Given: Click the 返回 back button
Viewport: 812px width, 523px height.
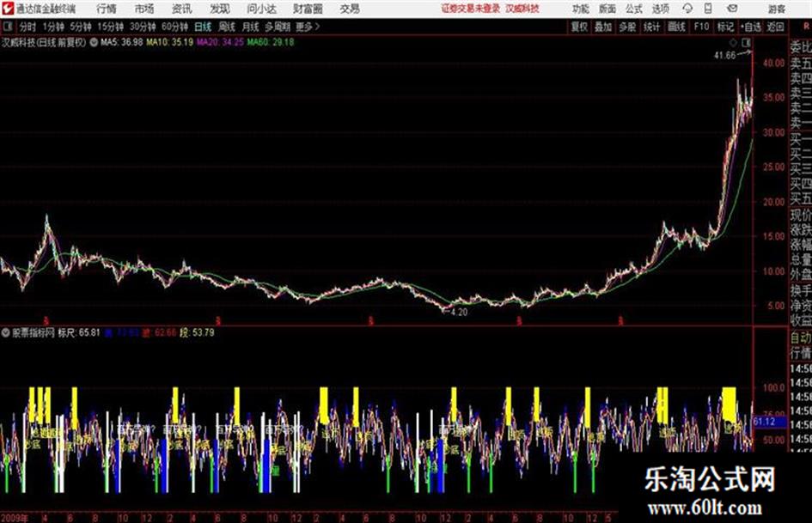Looking at the screenshot, I should (x=775, y=27).
